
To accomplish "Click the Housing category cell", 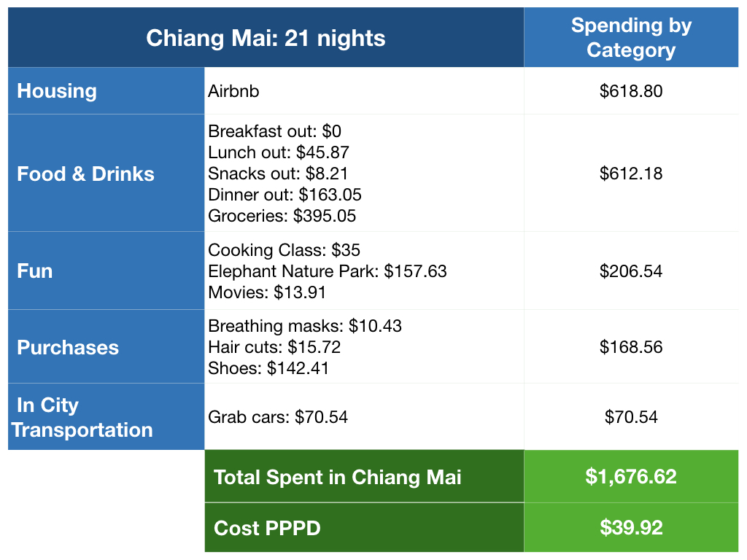I will 106,91.
